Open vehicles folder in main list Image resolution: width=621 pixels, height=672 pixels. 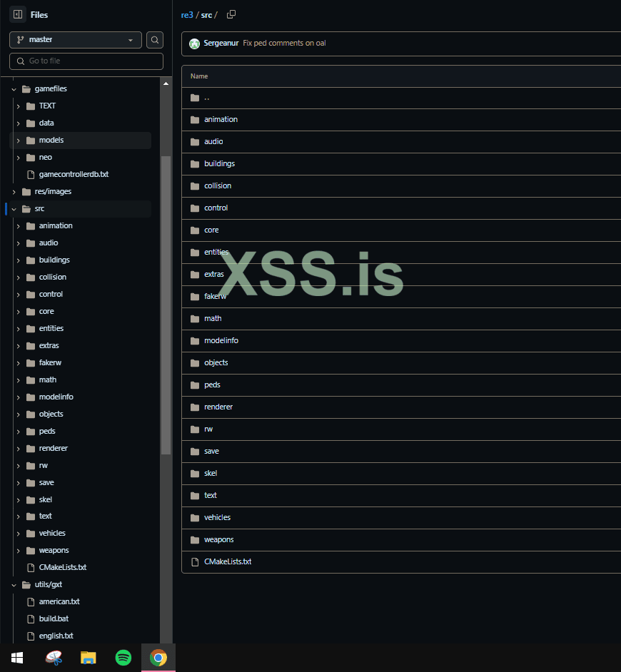(218, 518)
